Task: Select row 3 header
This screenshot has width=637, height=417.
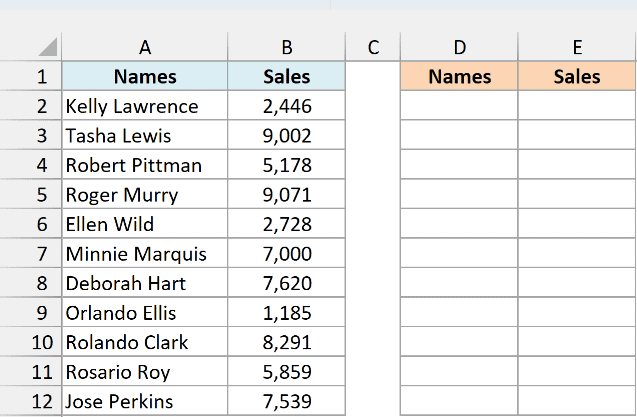Action: [x=31, y=135]
